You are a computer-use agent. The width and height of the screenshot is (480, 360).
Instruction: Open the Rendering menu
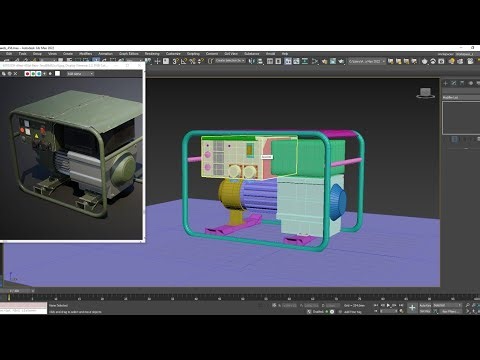[x=152, y=54]
